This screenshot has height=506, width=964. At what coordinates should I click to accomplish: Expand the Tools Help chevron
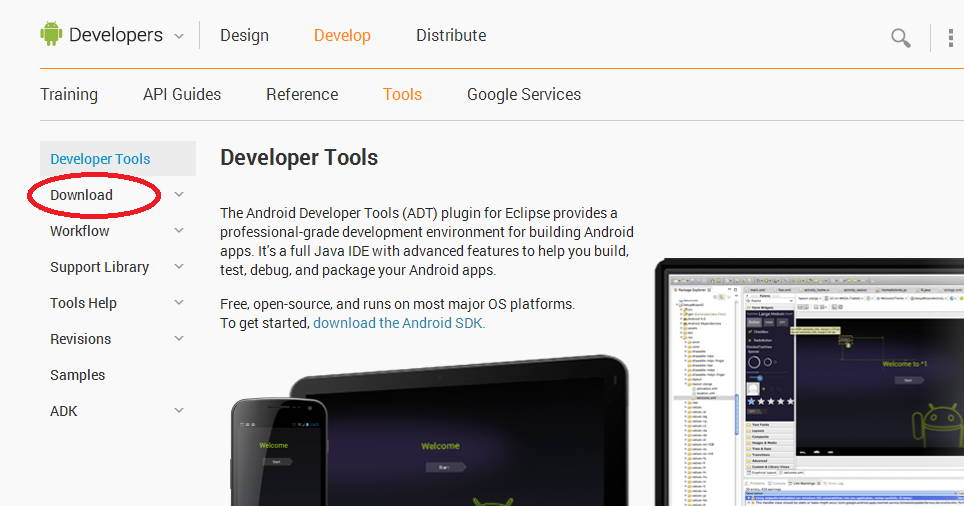click(179, 302)
